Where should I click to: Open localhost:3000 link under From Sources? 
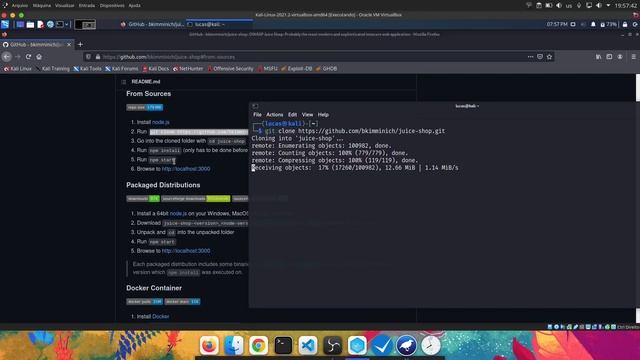(x=186, y=169)
